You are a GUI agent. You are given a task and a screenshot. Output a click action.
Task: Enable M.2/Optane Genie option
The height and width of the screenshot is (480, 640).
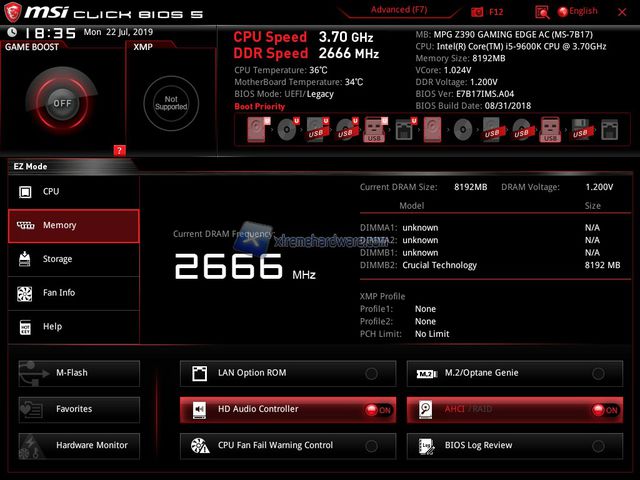pyautogui.click(x=598, y=373)
